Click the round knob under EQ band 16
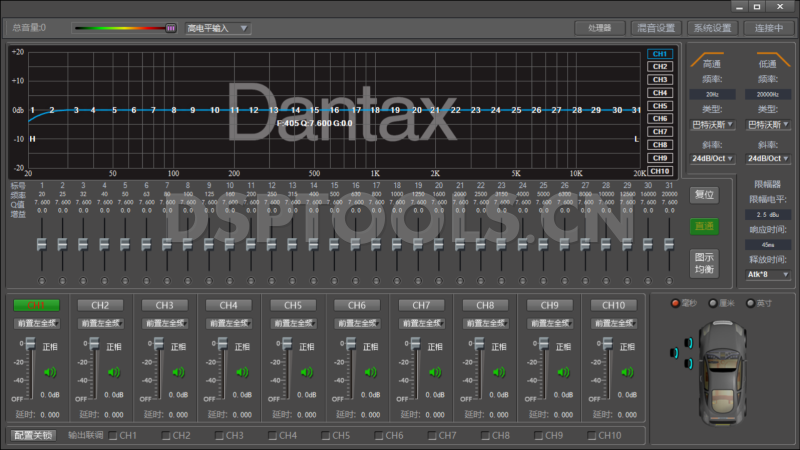The height and width of the screenshot is (450, 800). point(355,281)
